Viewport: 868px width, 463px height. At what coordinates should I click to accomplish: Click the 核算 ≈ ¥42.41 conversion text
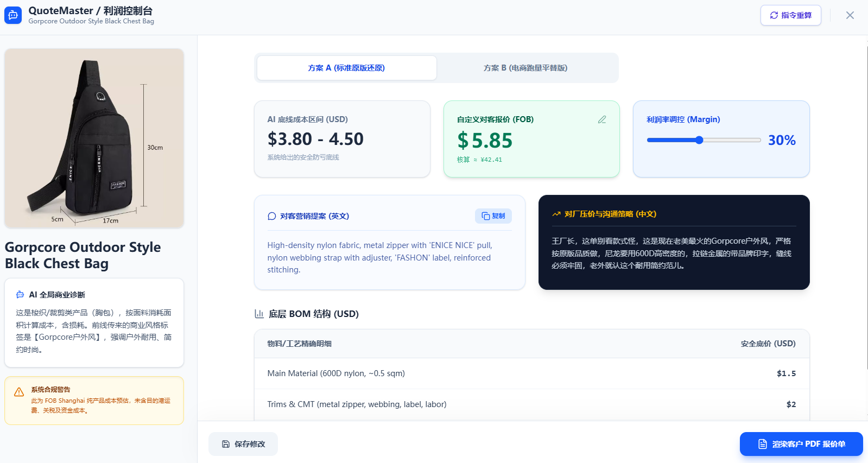[x=479, y=160]
